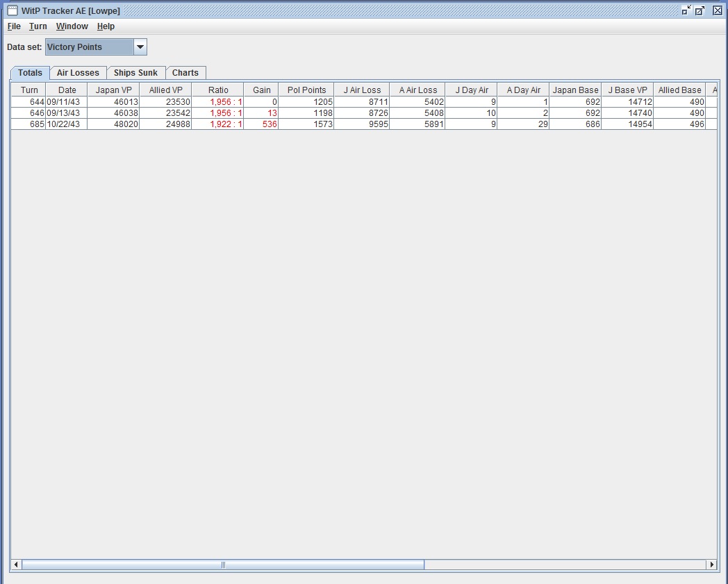
Task: Click the A Day Air column header
Action: pos(523,90)
